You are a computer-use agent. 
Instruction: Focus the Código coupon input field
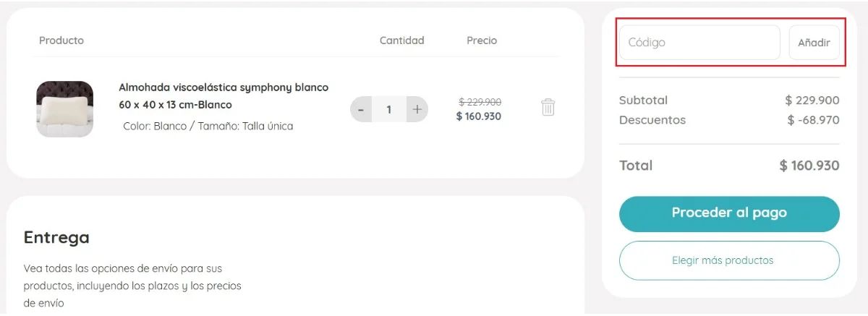(699, 43)
